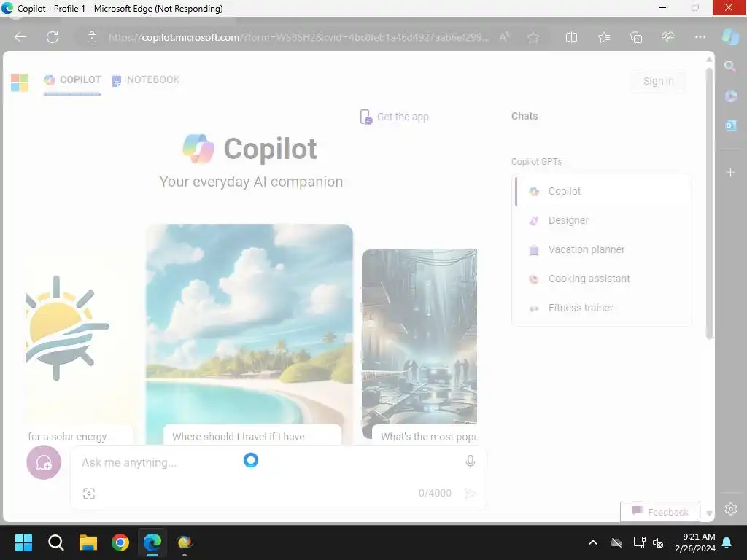Open sidebar settings gear icon
747x560 pixels.
coord(731,508)
